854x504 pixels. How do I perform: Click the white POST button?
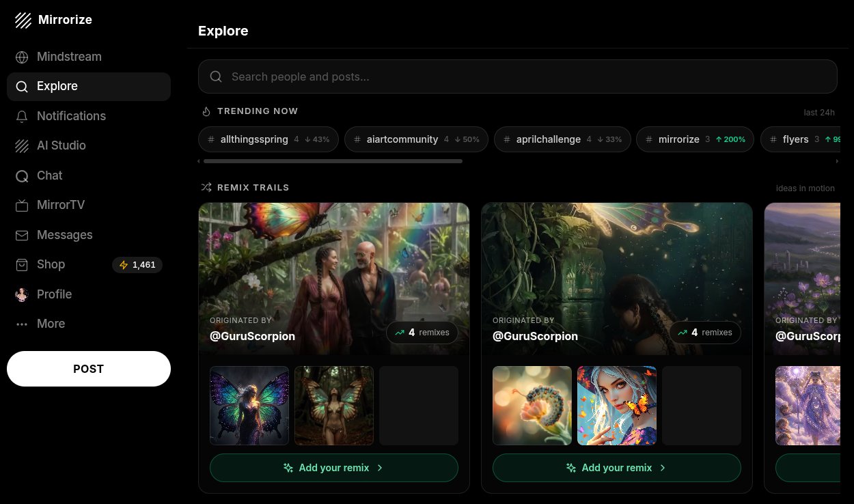point(89,369)
